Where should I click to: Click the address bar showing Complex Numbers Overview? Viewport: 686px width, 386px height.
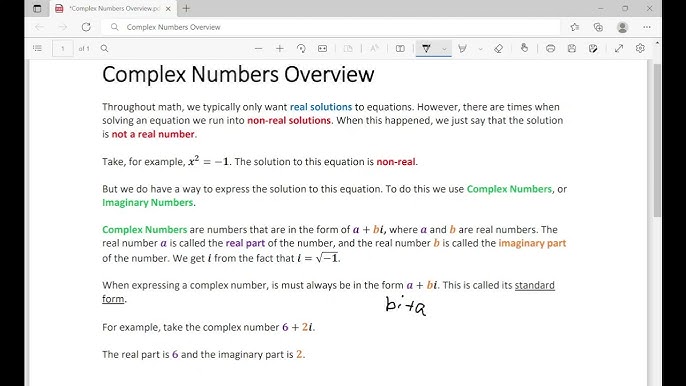pyautogui.click(x=330, y=27)
